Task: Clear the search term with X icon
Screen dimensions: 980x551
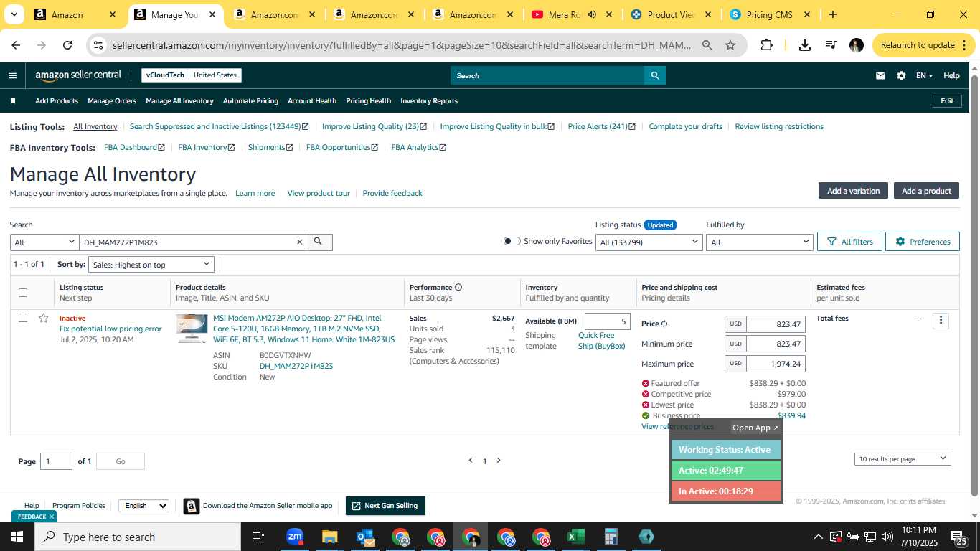Action: [300, 242]
